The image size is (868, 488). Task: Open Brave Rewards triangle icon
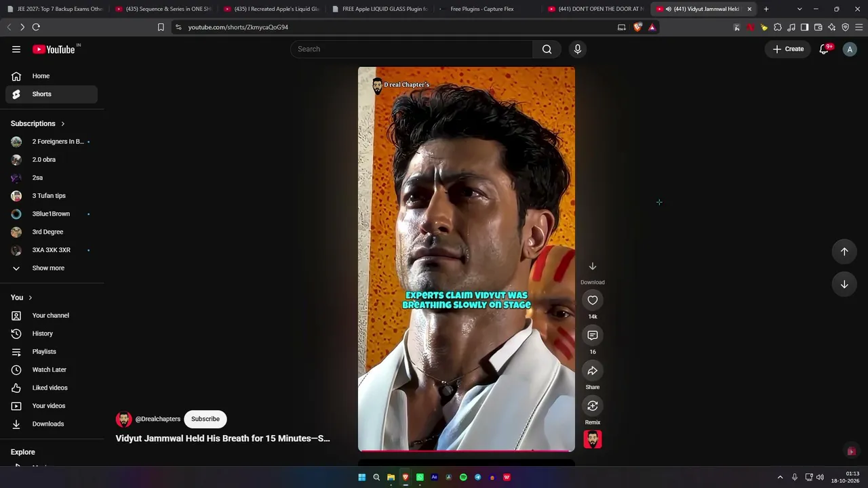click(x=652, y=27)
